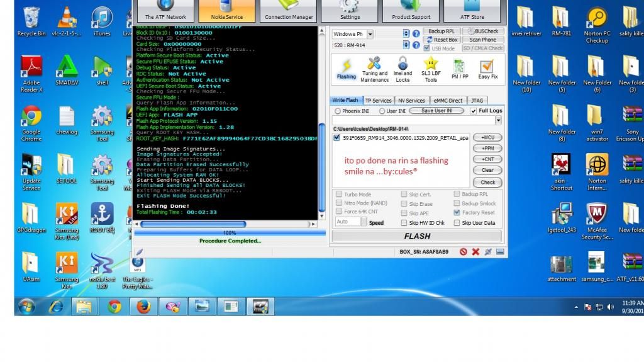
Task: Open the PM / PP section
Action: (x=459, y=68)
